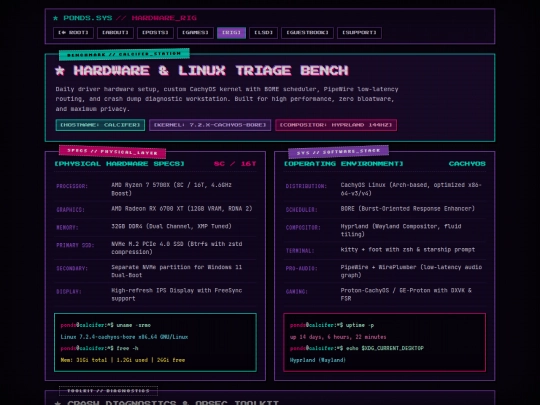Click the DISTRIBUTION: row label
Viewport: 540px width, 405px height.
(306, 186)
